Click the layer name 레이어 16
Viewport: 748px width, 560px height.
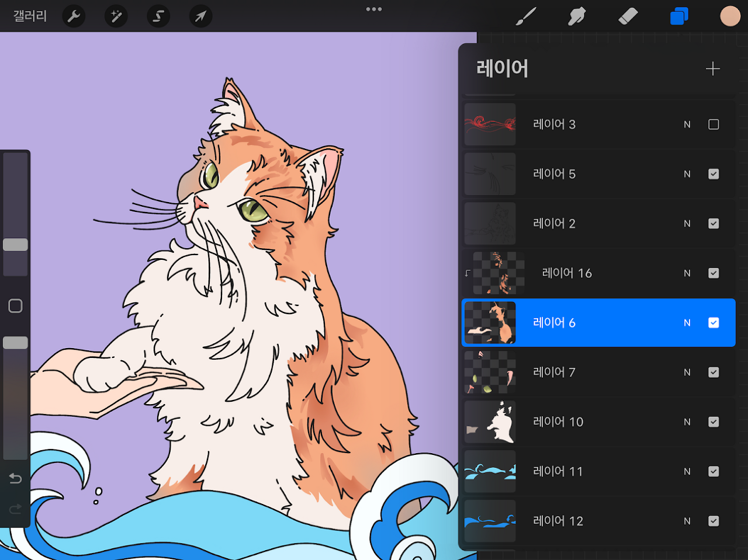[x=567, y=273]
